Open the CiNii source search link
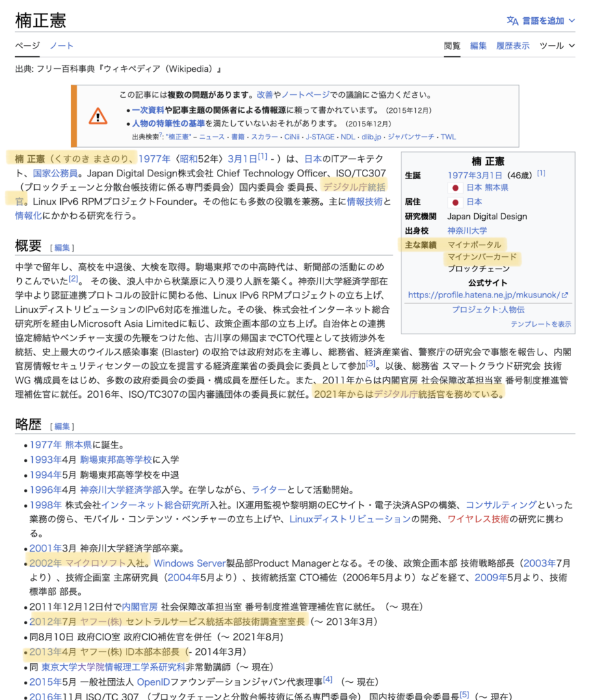 (291, 137)
